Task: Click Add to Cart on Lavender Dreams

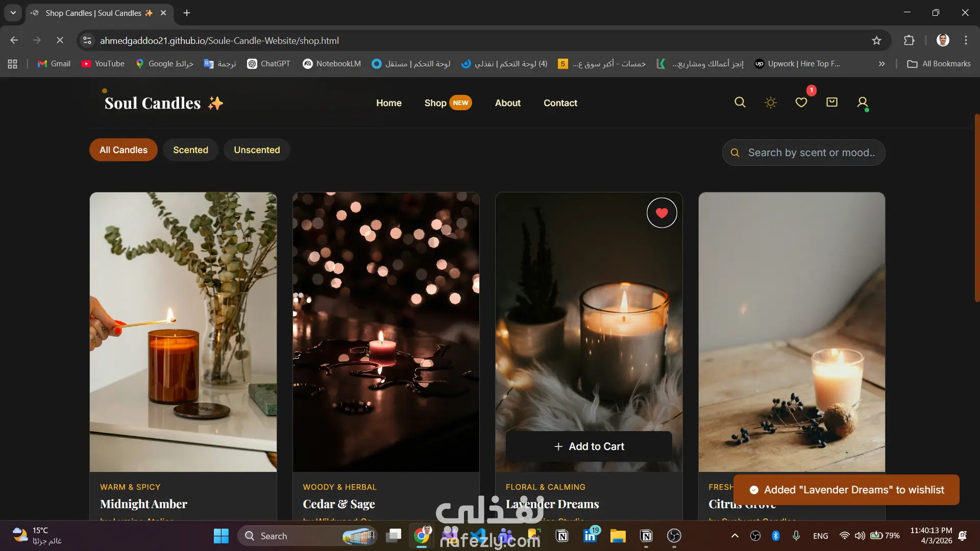Action: click(589, 446)
